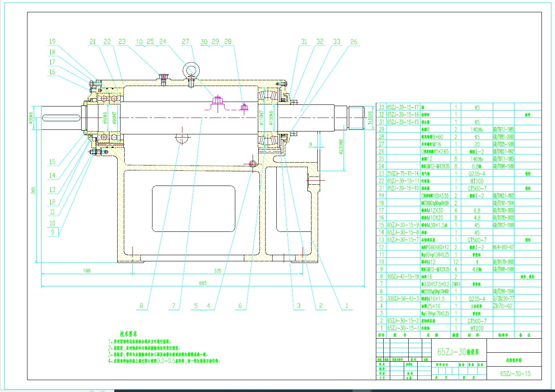Click the GB/T292-1994 standard cell
This screenshot has width=555, height=392.
point(503,203)
